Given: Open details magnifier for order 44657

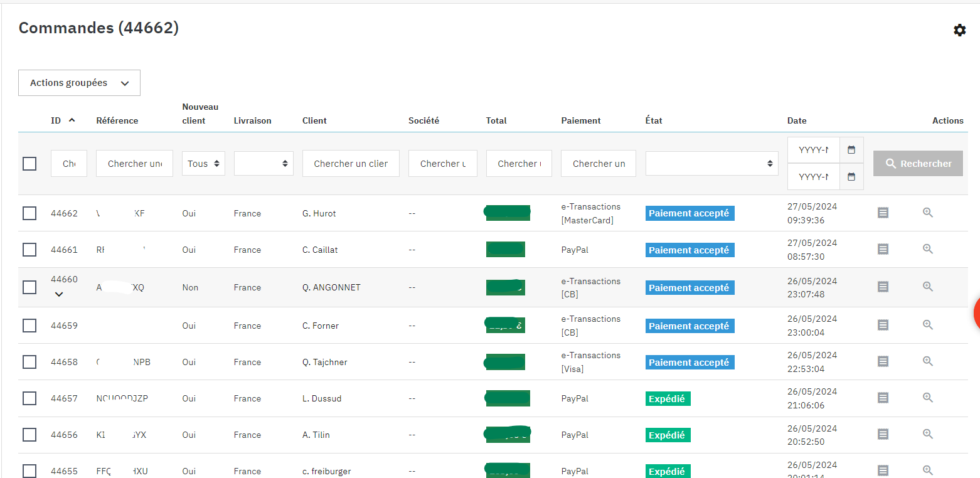Looking at the screenshot, I should (928, 398).
